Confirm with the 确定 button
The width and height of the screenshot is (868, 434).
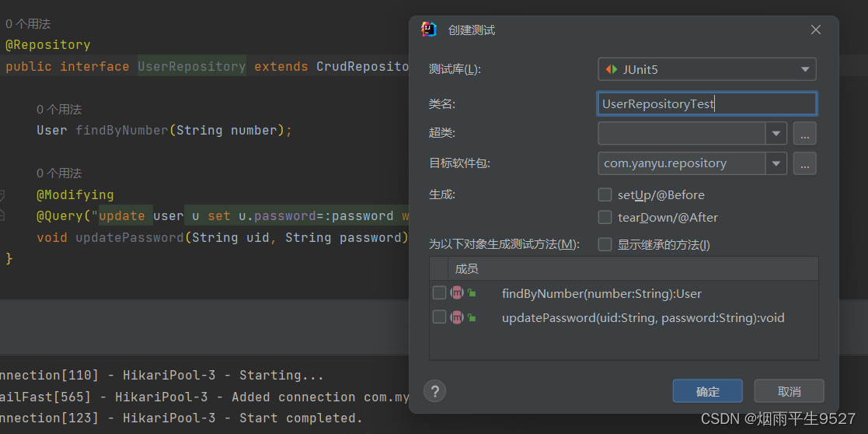[x=707, y=391]
